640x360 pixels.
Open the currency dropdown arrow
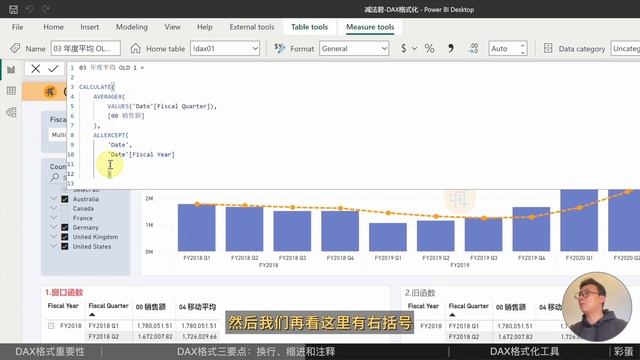click(x=414, y=49)
